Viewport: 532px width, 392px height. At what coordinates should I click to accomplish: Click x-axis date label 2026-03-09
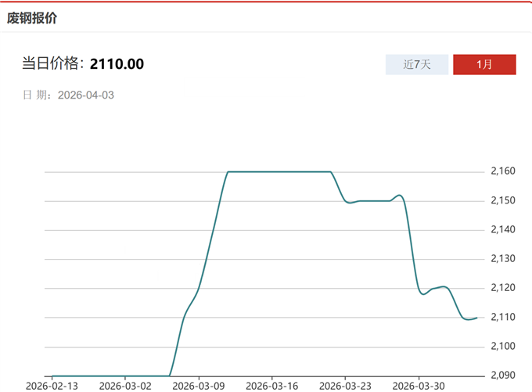198,386
